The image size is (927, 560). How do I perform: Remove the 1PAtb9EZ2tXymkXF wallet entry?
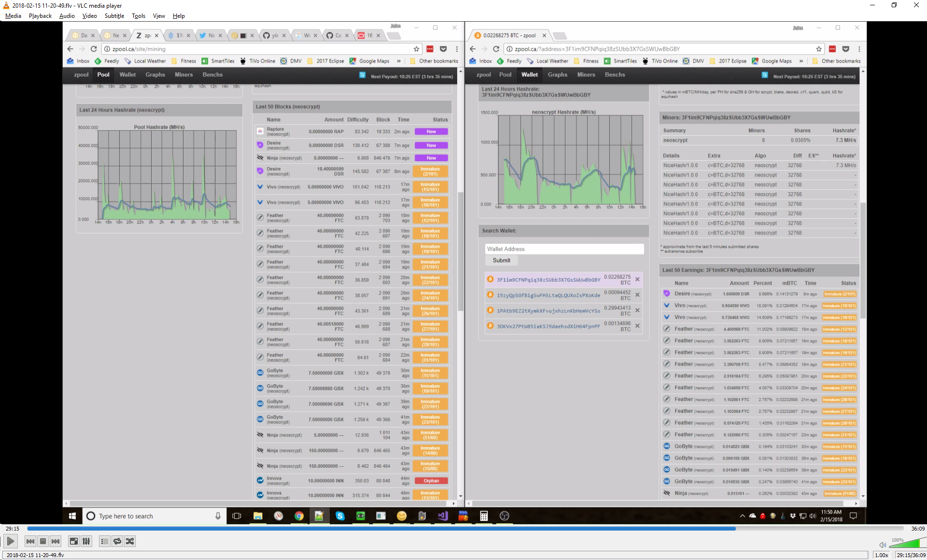tap(637, 310)
